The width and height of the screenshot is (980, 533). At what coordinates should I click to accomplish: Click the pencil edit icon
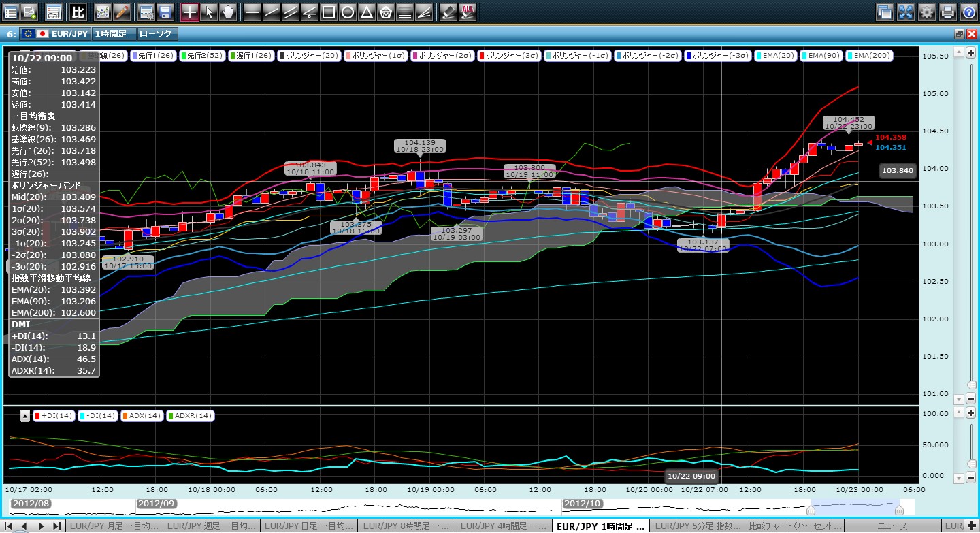[121, 12]
